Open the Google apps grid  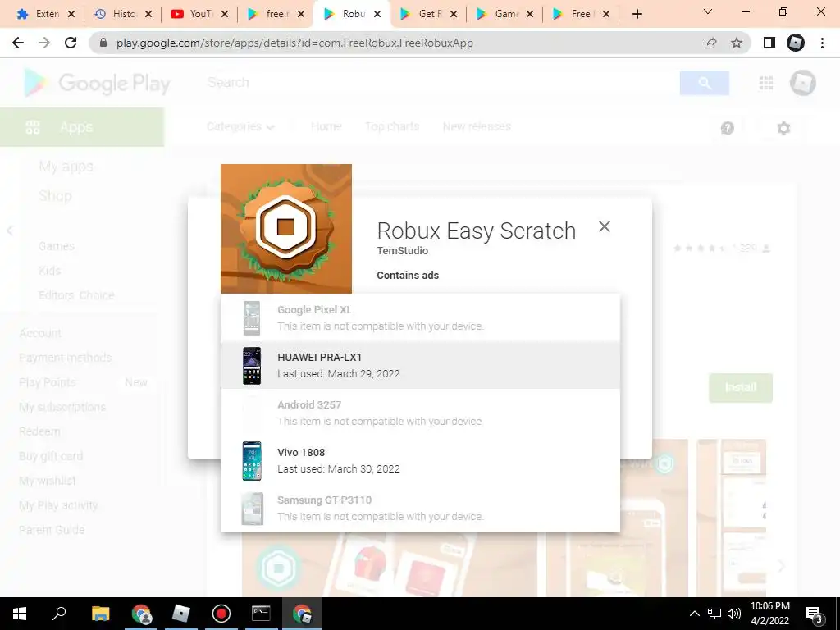(x=766, y=83)
